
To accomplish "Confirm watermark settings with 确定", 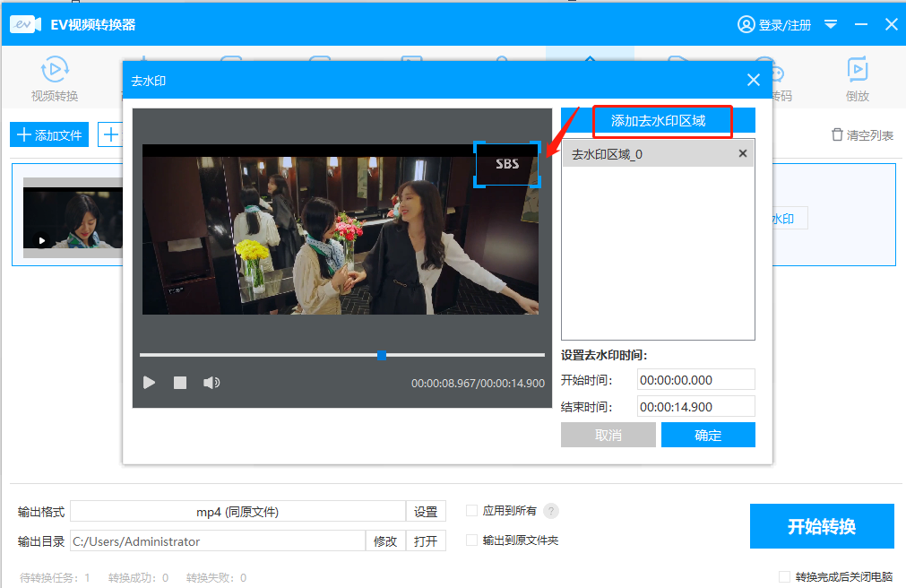I will pos(707,435).
